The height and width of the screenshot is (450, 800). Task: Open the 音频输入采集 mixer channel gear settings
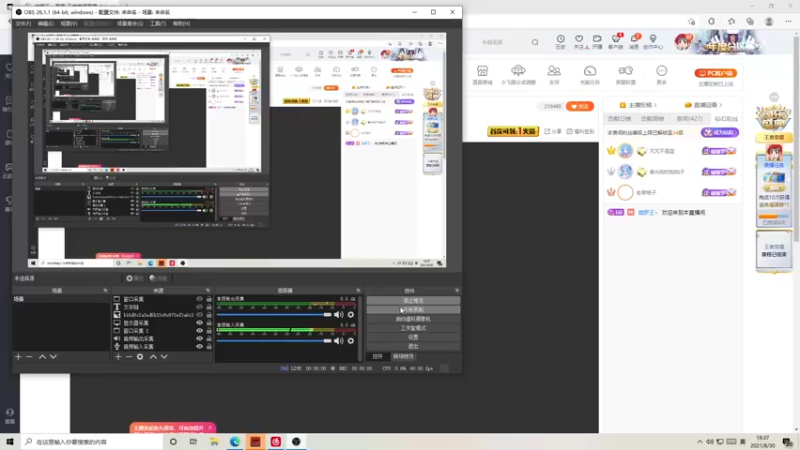(x=351, y=341)
